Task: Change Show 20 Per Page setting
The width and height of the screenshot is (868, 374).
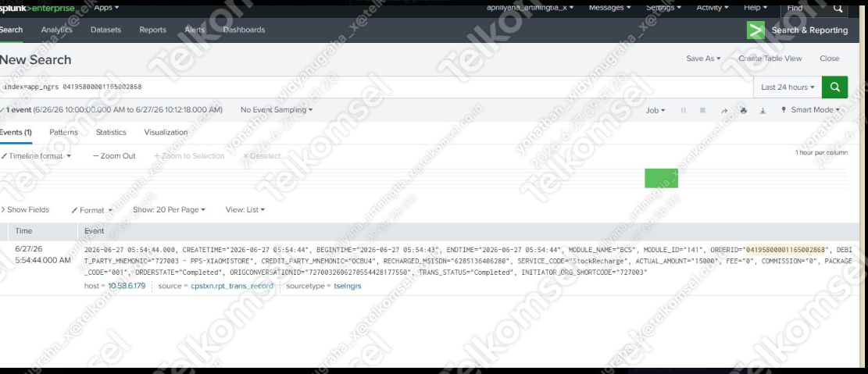Action: coord(169,210)
